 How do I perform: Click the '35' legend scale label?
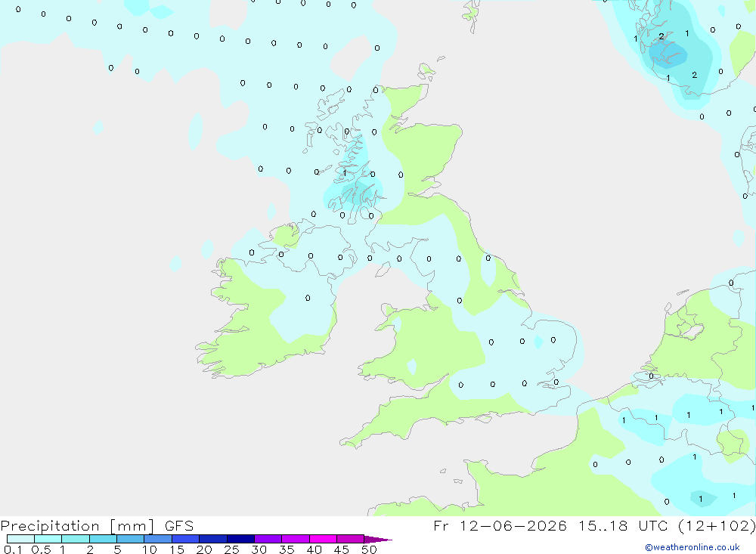(287, 549)
